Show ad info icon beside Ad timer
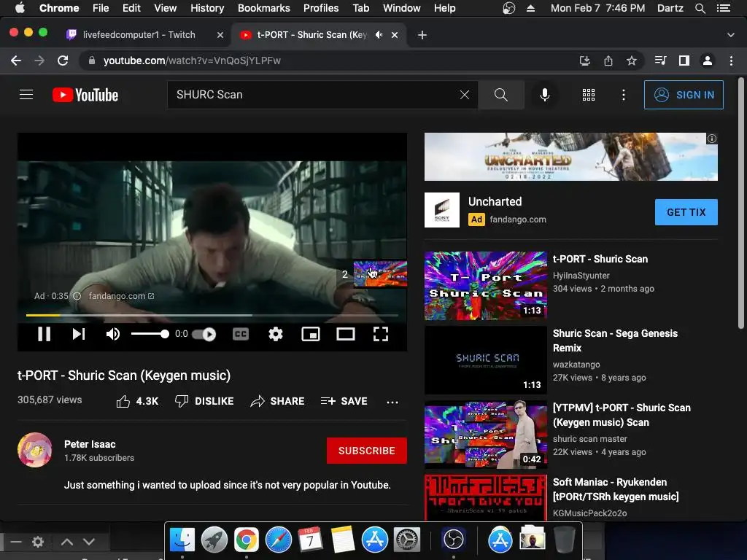The width and height of the screenshot is (747, 560). pos(77,296)
